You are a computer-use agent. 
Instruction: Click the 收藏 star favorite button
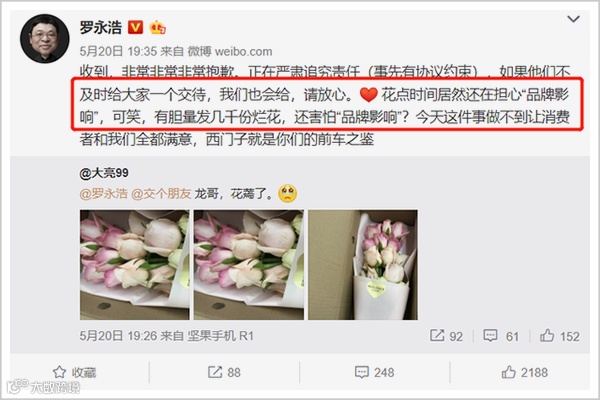pyautogui.click(x=75, y=372)
